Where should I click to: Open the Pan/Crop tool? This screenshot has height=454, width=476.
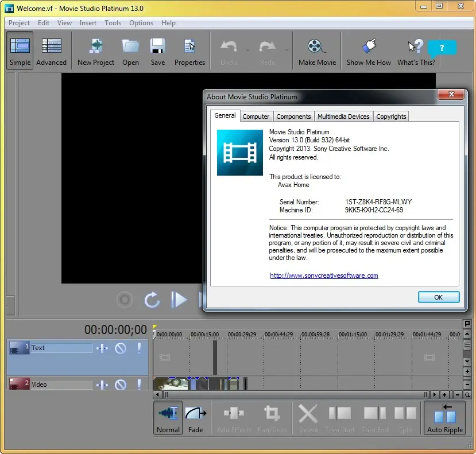(272, 418)
